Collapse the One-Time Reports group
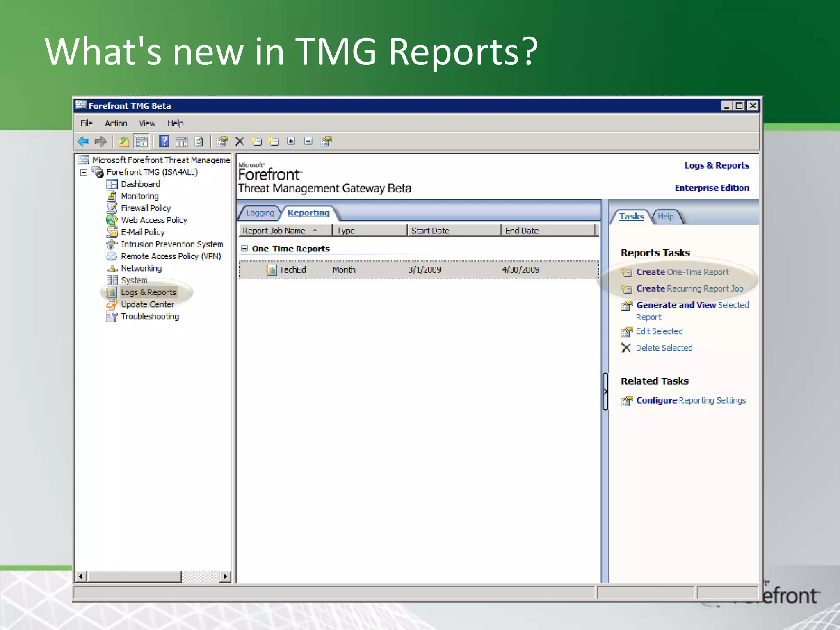 click(244, 248)
